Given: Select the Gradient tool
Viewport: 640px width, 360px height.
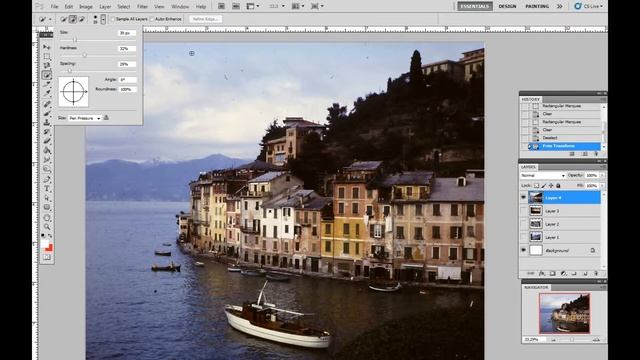Looking at the screenshot, I should tap(47, 151).
